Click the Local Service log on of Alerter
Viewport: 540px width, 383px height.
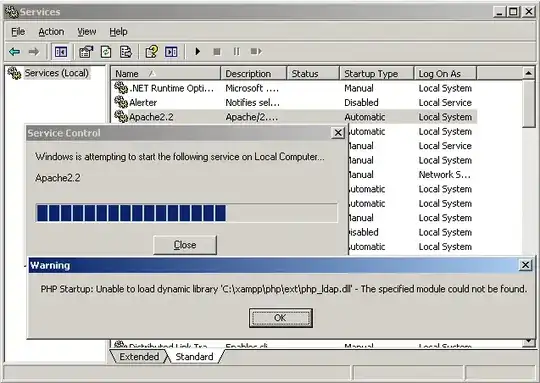tap(445, 103)
